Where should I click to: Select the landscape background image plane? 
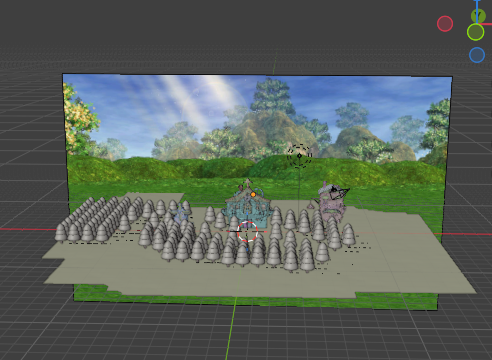tap(257, 133)
